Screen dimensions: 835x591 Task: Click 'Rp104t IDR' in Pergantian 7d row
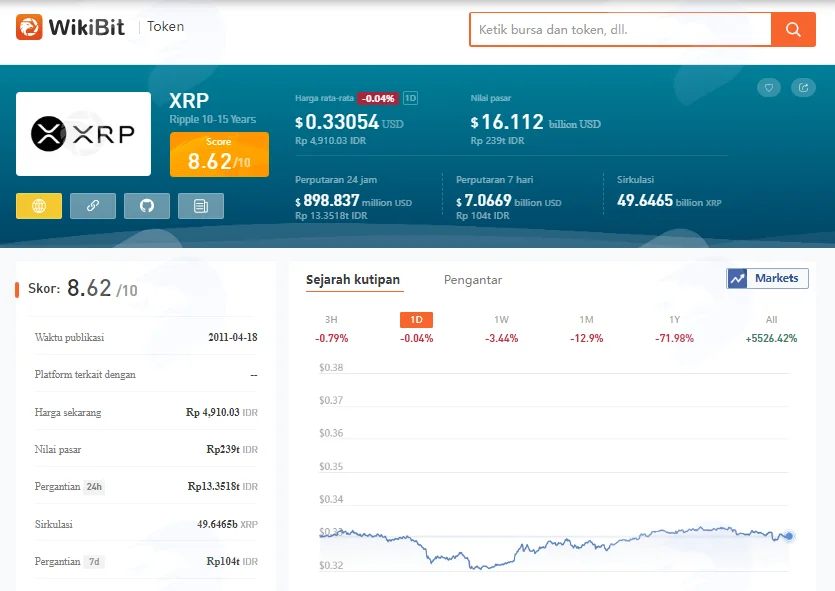[x=232, y=562]
